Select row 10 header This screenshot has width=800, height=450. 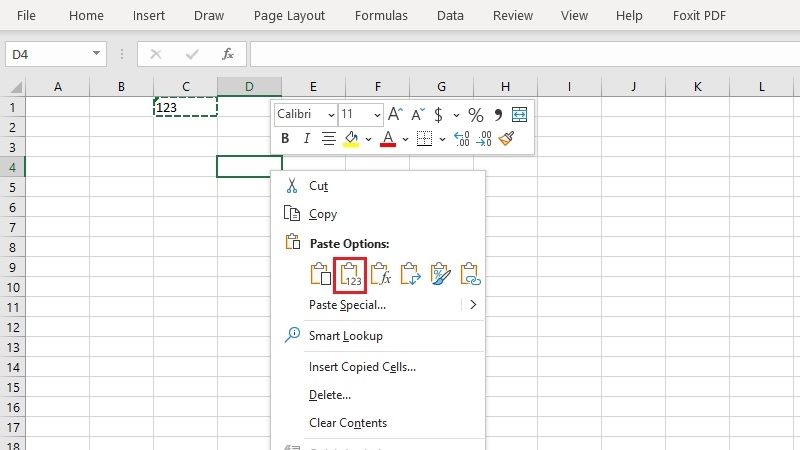[12, 287]
